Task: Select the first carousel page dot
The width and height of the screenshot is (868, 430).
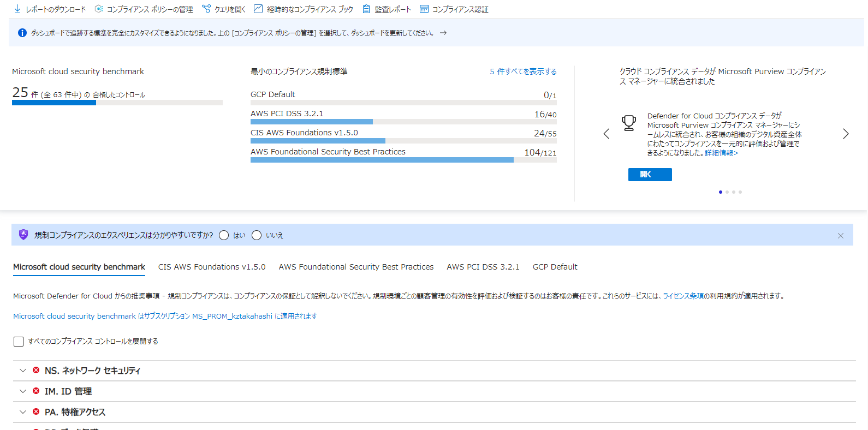Action: point(721,192)
